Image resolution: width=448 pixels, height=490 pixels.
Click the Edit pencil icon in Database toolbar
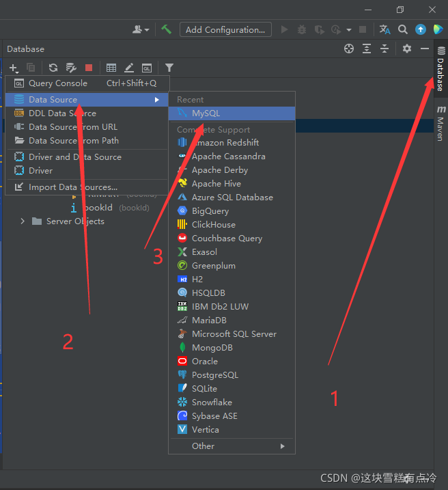[x=129, y=68]
